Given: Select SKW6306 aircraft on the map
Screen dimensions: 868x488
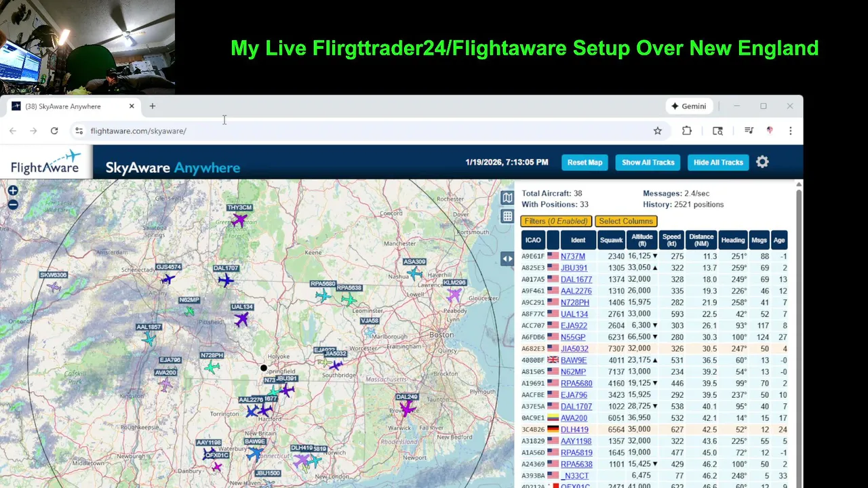Looking at the screenshot, I should click(54, 287).
